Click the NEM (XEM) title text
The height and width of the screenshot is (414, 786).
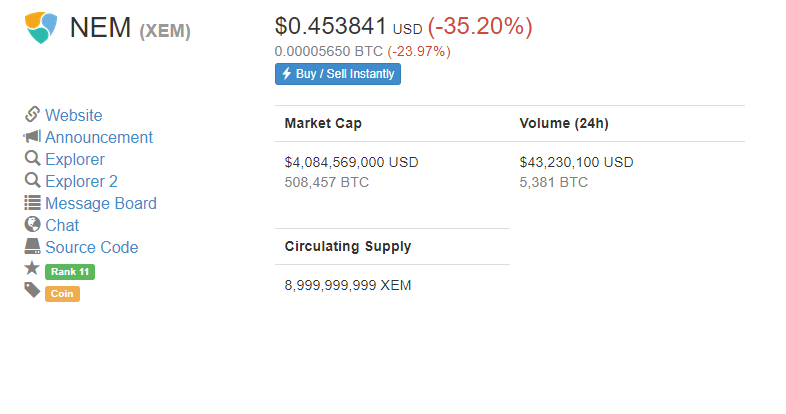coord(130,28)
